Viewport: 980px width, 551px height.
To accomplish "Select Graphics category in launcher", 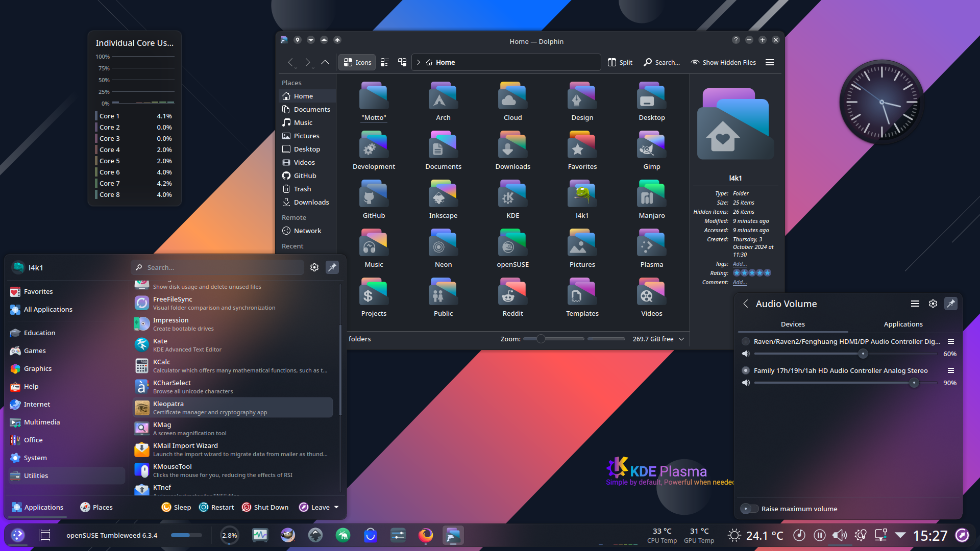I will tap(67, 368).
